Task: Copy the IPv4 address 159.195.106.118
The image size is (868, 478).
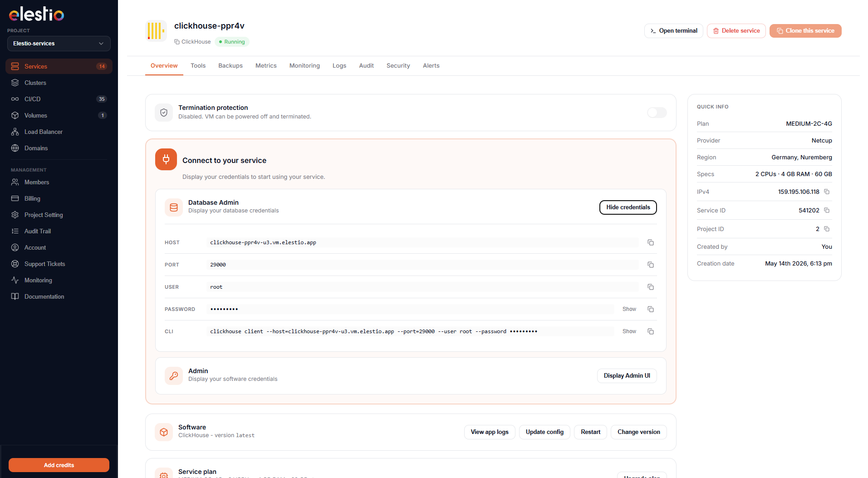Action: (827, 192)
